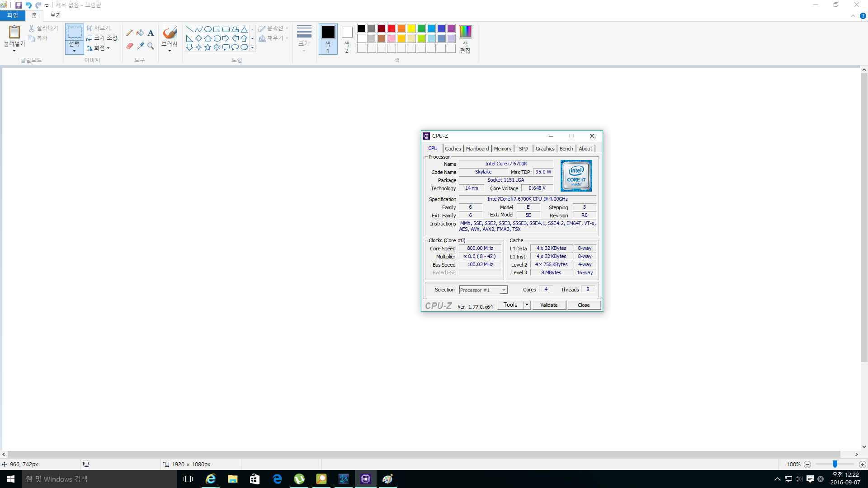
Task: Undo the last action in Paint
Action: pyautogui.click(x=28, y=5)
